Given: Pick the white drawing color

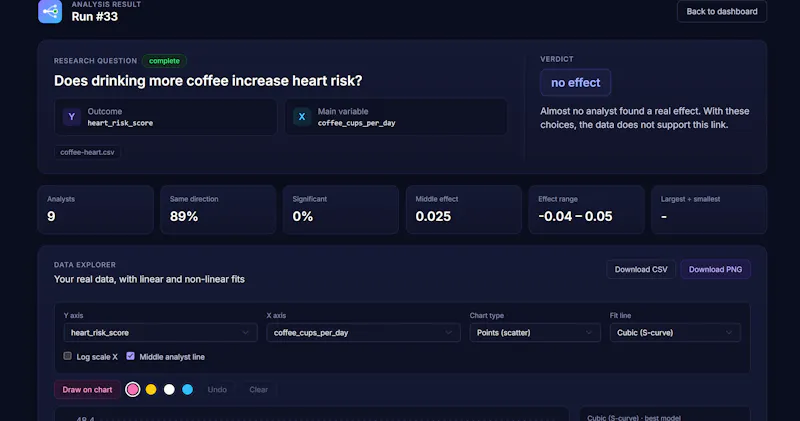Looking at the screenshot, I should [169, 389].
